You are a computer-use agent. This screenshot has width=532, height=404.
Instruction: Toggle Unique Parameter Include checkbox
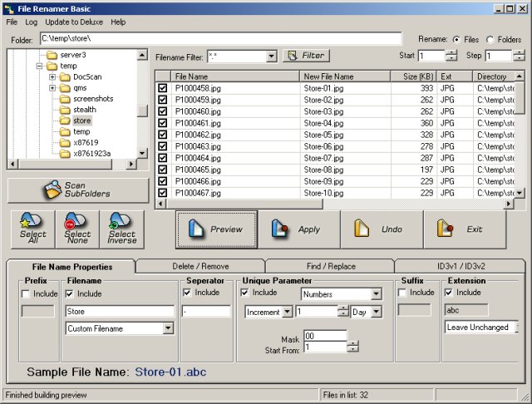[244, 293]
